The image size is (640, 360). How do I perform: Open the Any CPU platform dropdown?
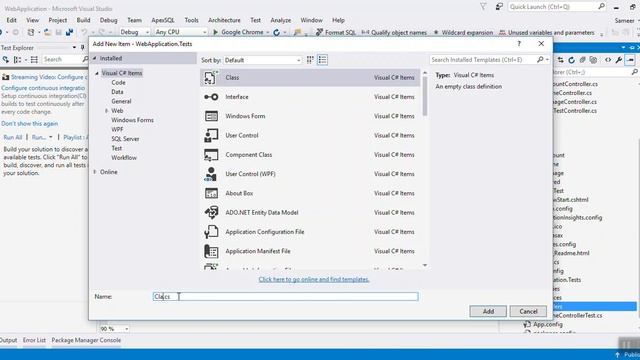click(181, 32)
